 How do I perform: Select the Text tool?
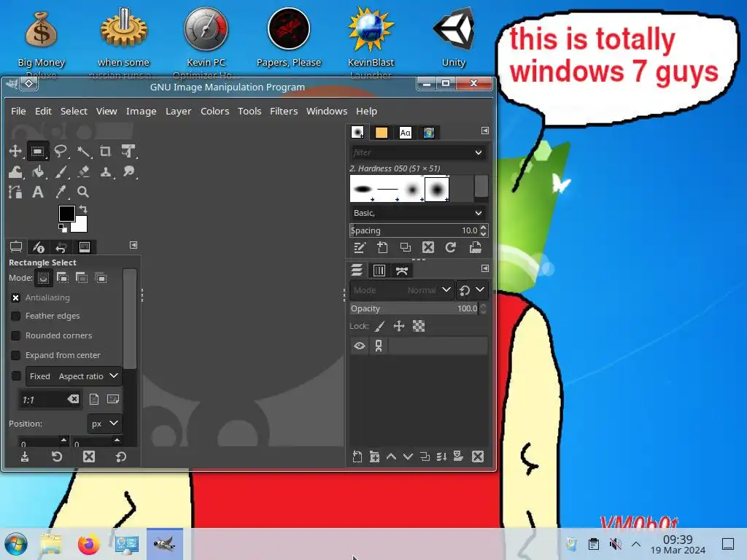(x=38, y=192)
